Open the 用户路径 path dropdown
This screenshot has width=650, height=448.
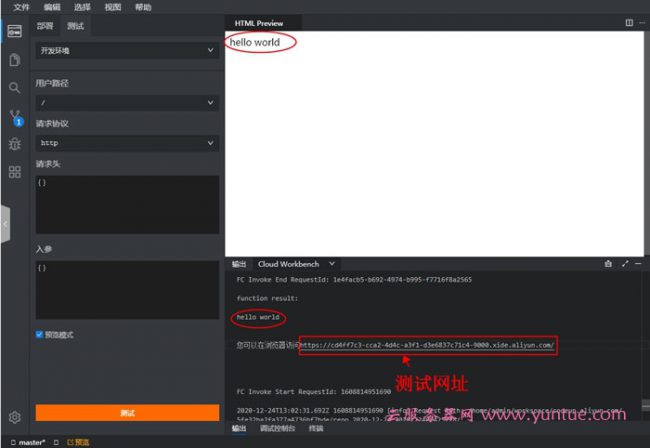(127, 102)
